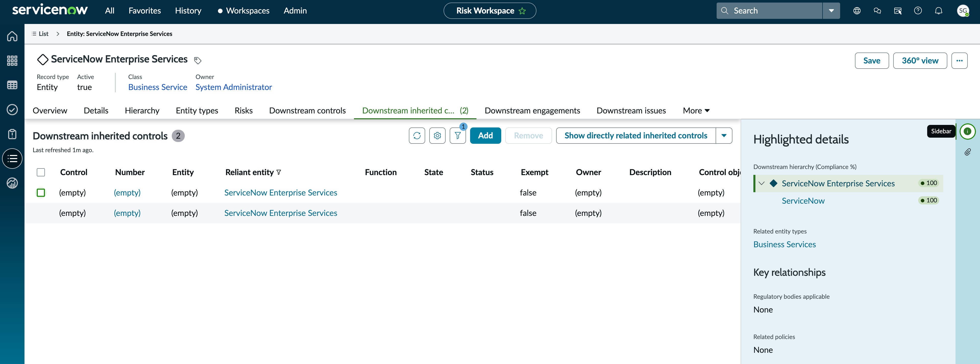Open Business Services related entity type link
The width and height of the screenshot is (980, 364).
point(785,245)
